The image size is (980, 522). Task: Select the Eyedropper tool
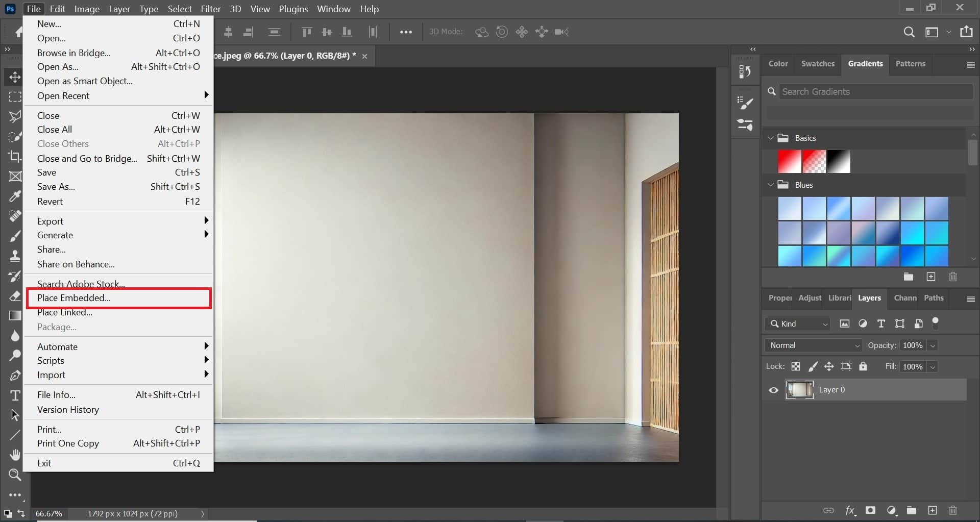15,196
